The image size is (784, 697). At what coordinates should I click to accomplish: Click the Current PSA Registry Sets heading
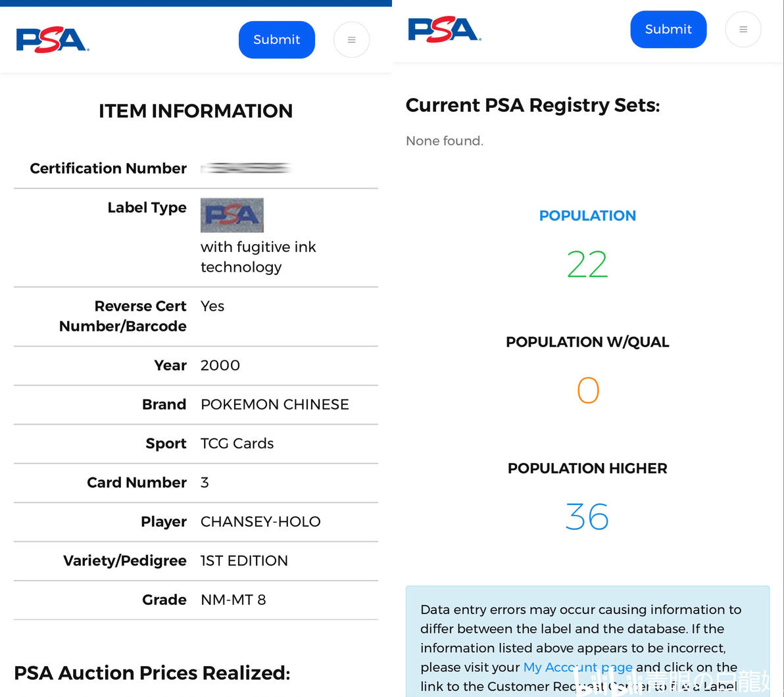533,105
